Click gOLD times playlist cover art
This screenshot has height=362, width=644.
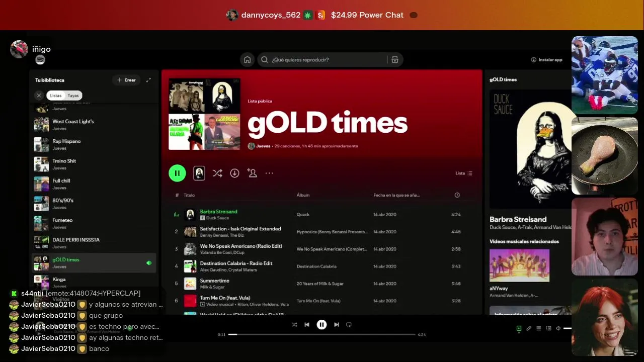(204, 114)
